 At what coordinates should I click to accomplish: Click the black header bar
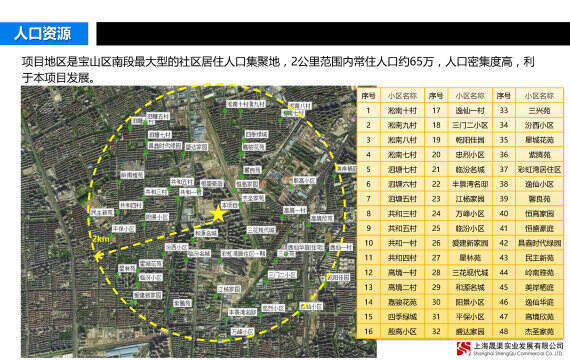click(x=333, y=33)
